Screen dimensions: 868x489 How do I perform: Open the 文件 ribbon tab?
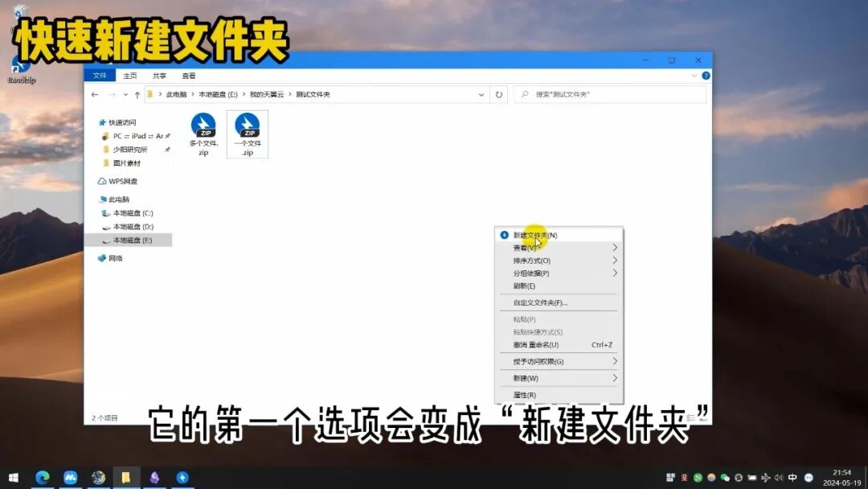(x=100, y=76)
